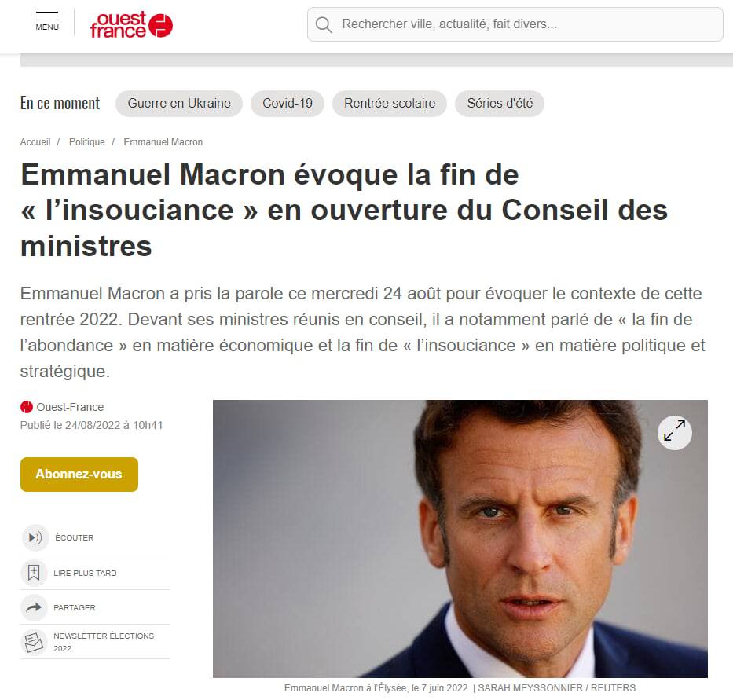The image size is (733, 700).
Task: Click the Newsletter Élections envelope icon
Action: [34, 642]
